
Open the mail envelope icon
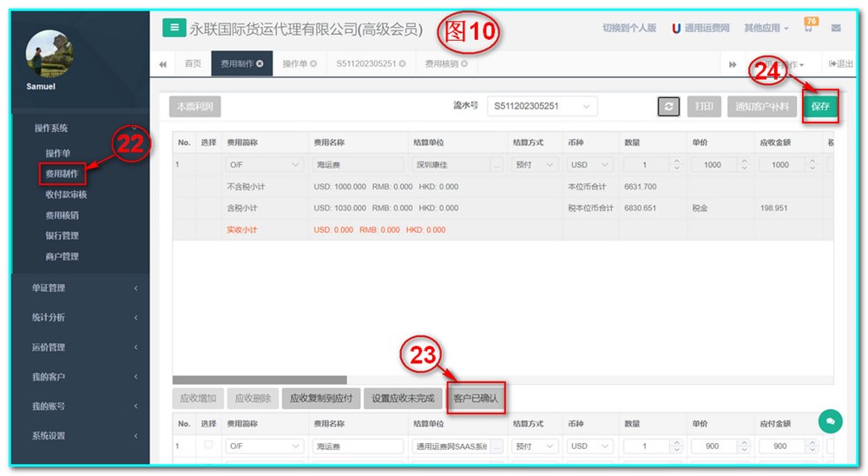tap(836, 28)
